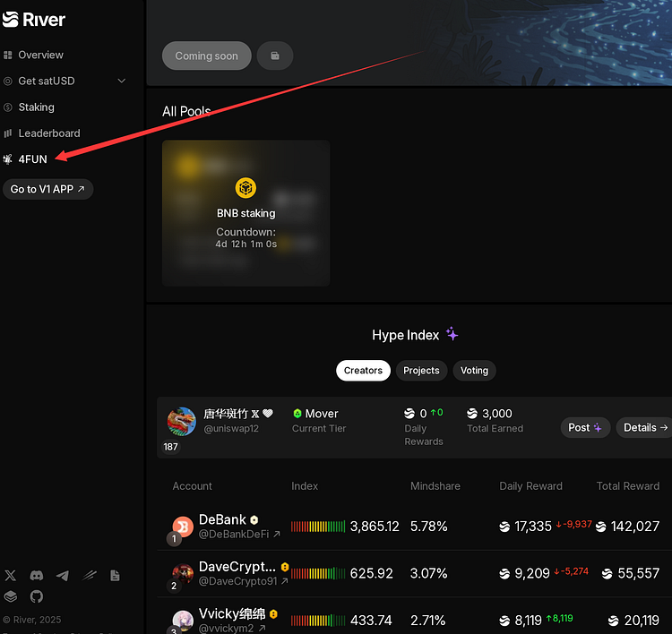This screenshot has width=672, height=634.
Task: Switch to the Creators tab
Action: pyautogui.click(x=363, y=371)
